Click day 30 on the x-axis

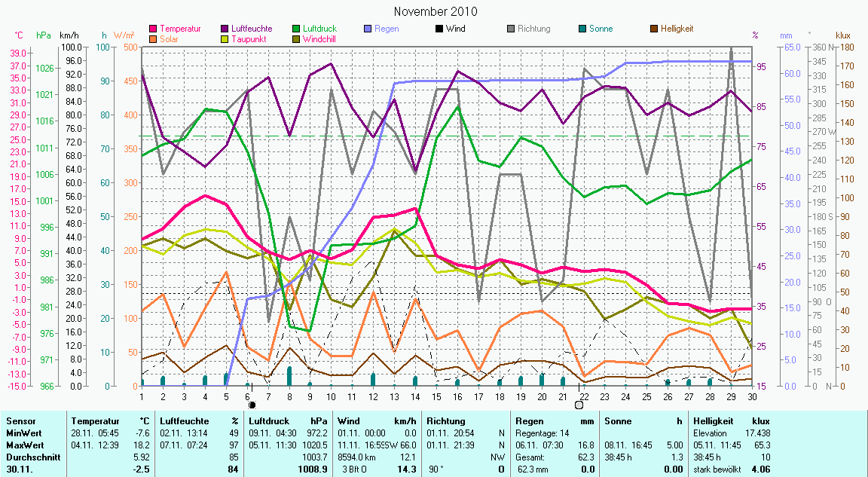pos(750,396)
